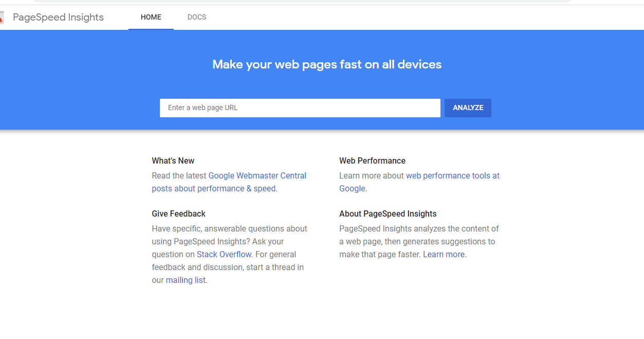The height and width of the screenshot is (339, 644).
Task: Click the PageSpeed Insights title text
Action: [58, 17]
